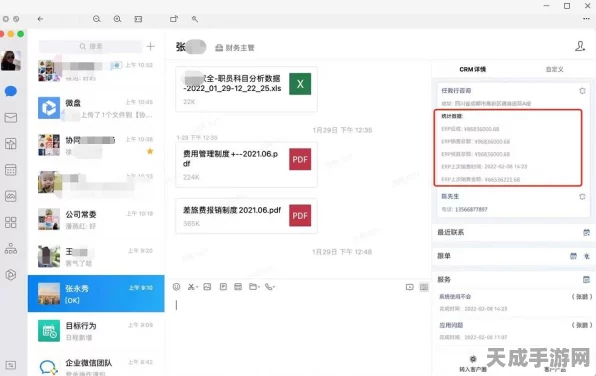Fit image to window with the frame icon
596x376 pixels.
pyautogui.click(x=138, y=19)
